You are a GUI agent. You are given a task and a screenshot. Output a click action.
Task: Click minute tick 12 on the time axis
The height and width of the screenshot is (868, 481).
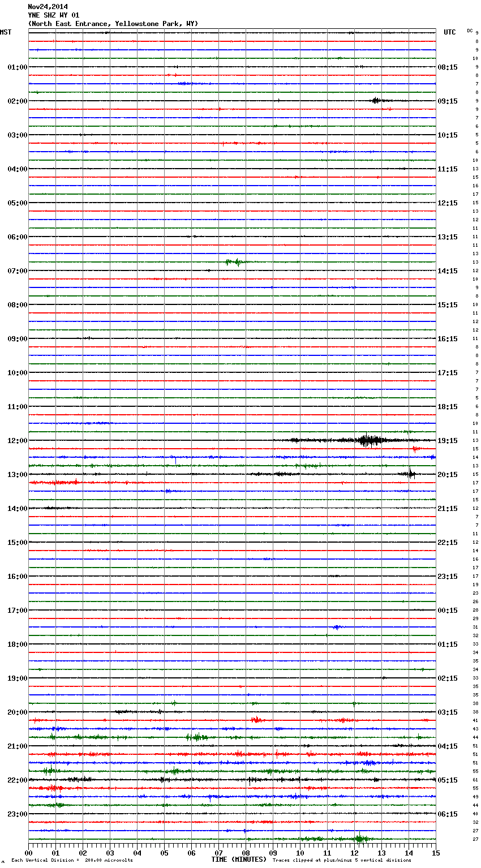coord(354,853)
